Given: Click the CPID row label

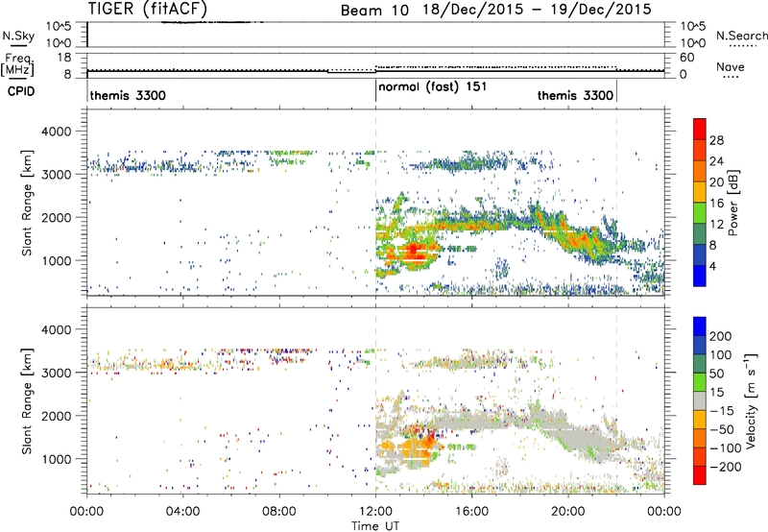Looking at the screenshot, I should tap(21, 91).
